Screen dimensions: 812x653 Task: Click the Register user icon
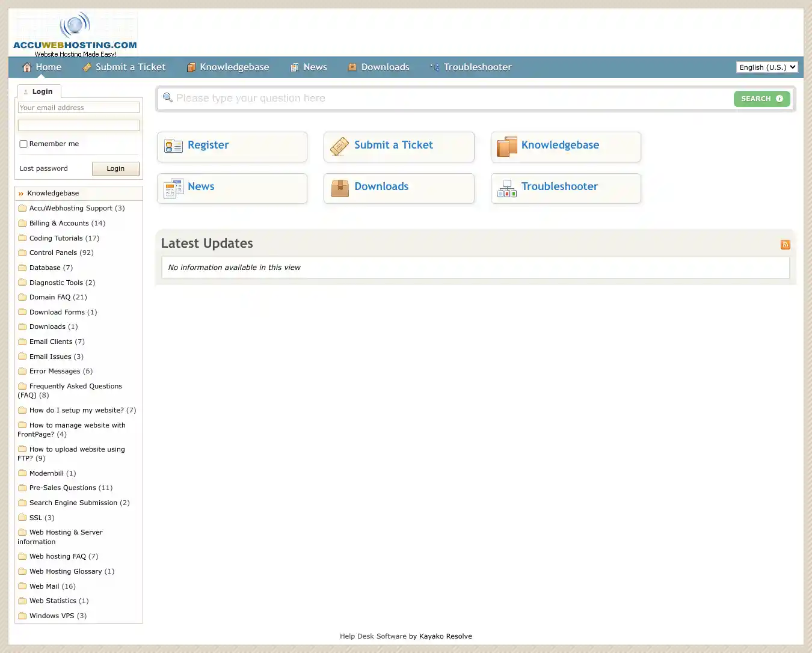173,146
